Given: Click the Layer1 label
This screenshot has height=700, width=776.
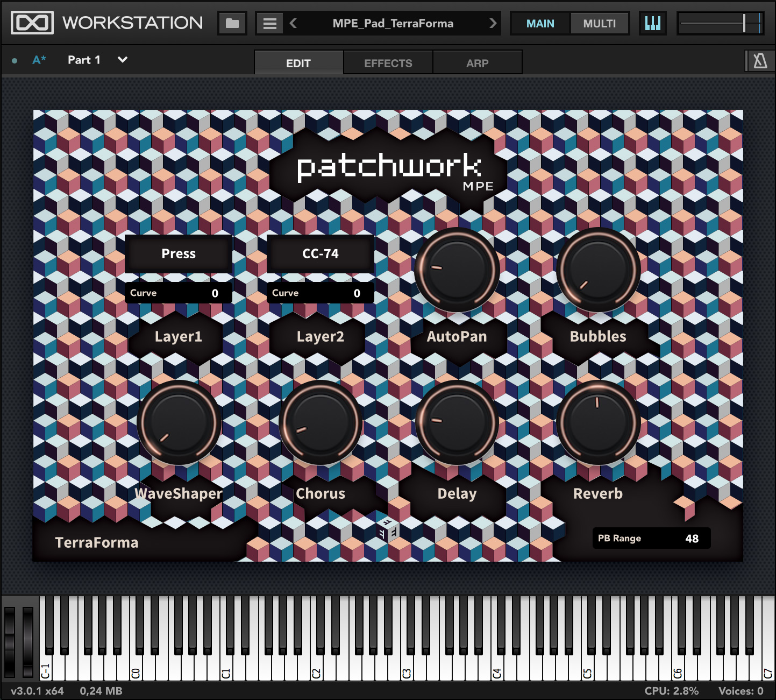Looking at the screenshot, I should coord(179,336).
